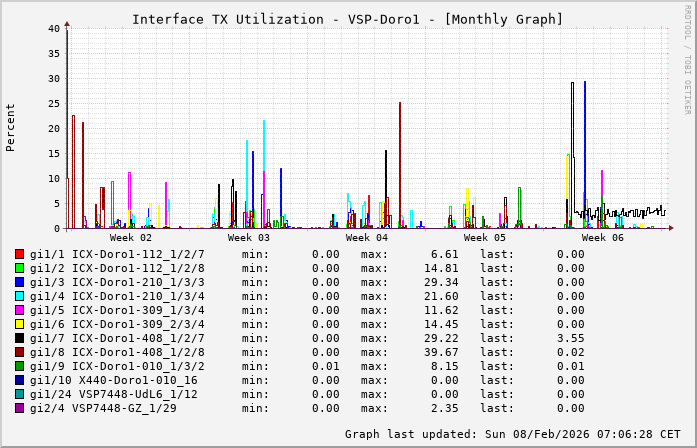Click the Percent y-axis label

11,128
